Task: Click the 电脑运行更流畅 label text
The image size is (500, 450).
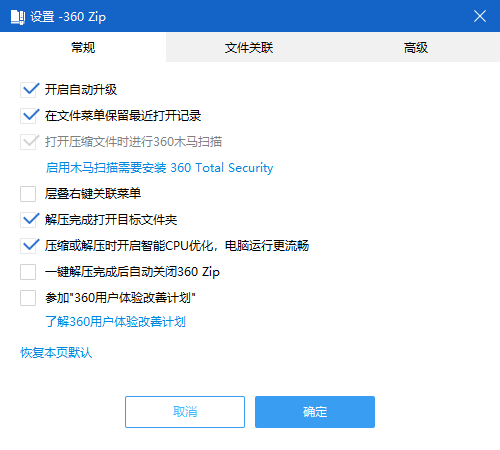Action: click(x=267, y=246)
